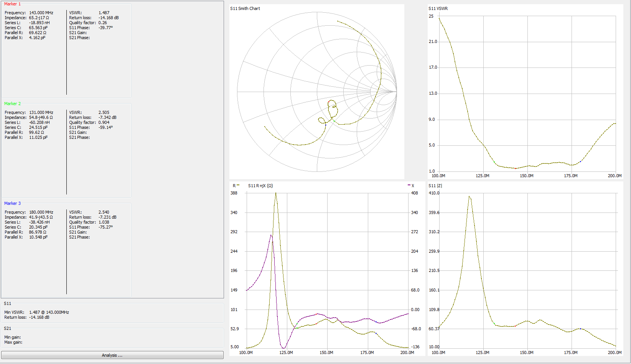Click the Analysis ... button
The image size is (631, 364).
[112, 355]
